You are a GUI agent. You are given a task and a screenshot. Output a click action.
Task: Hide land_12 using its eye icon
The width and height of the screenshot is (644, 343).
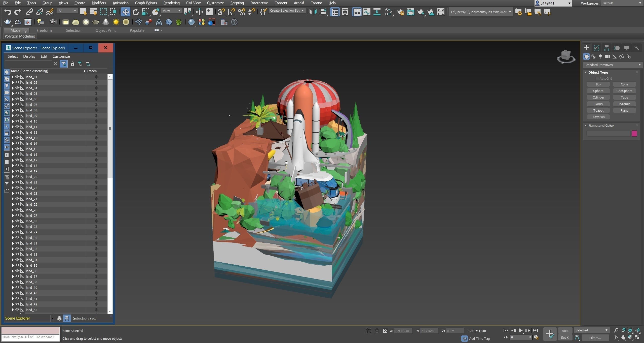coord(17,132)
